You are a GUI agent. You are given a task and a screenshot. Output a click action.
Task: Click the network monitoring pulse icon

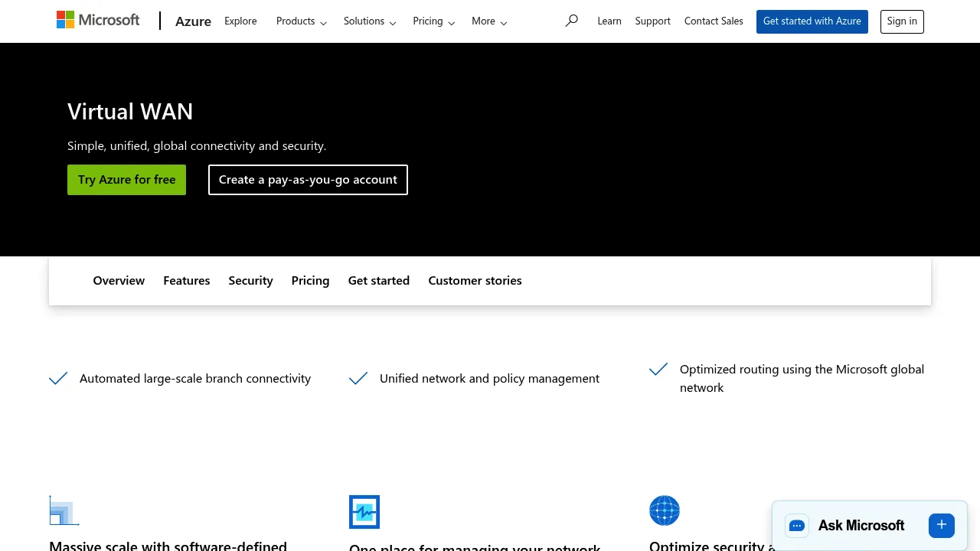pos(364,512)
